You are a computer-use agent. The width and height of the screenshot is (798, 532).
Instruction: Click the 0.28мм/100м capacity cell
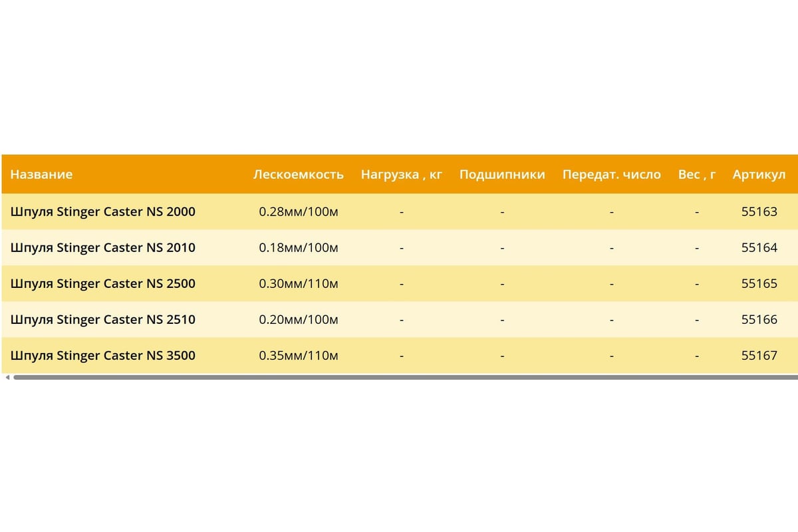[299, 212]
